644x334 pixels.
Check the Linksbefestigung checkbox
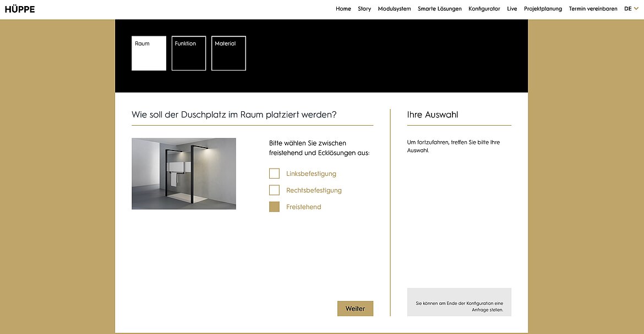click(274, 174)
